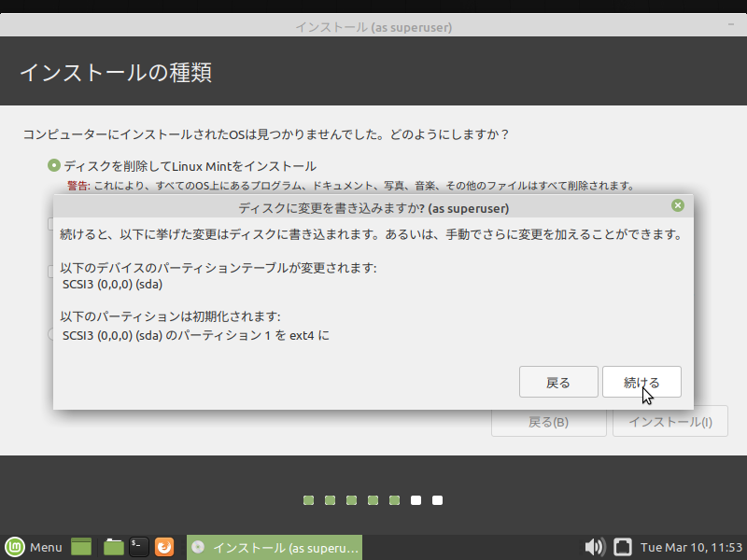Click the 戻る button in the confirmation dialog

pyautogui.click(x=558, y=382)
